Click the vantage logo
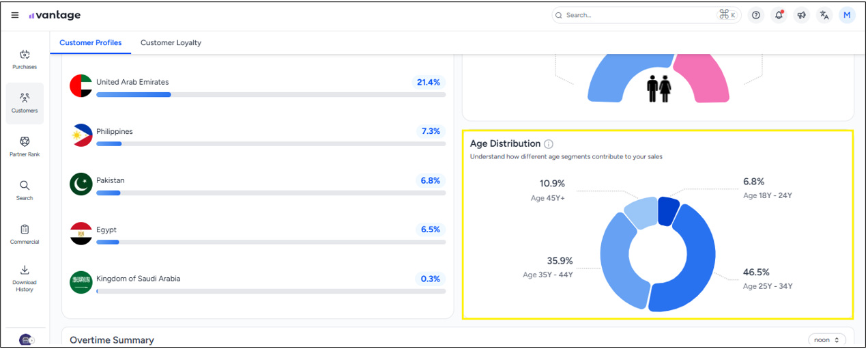Image resolution: width=868 pixels, height=349 pixels. (x=55, y=15)
